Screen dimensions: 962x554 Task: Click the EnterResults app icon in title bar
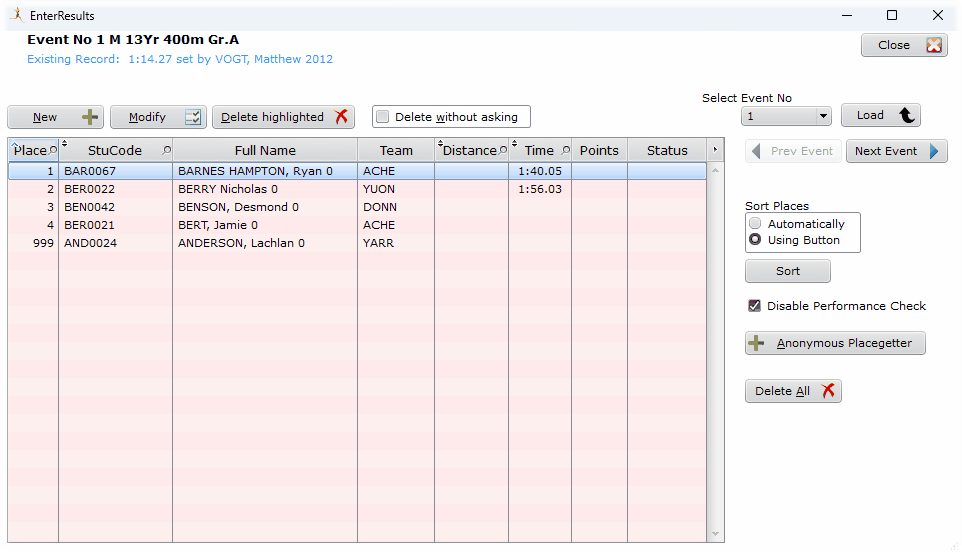17,15
